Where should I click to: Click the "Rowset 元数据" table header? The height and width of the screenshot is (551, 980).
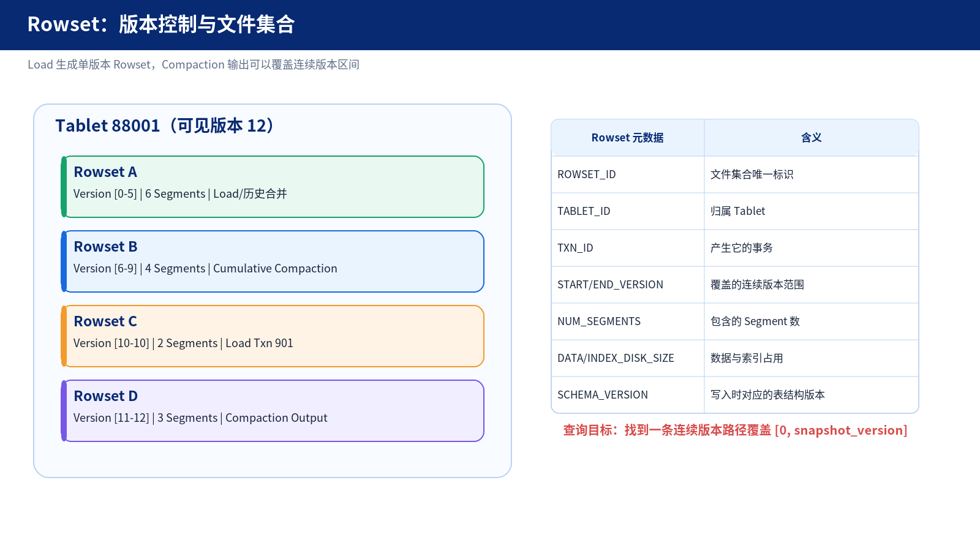(x=628, y=138)
